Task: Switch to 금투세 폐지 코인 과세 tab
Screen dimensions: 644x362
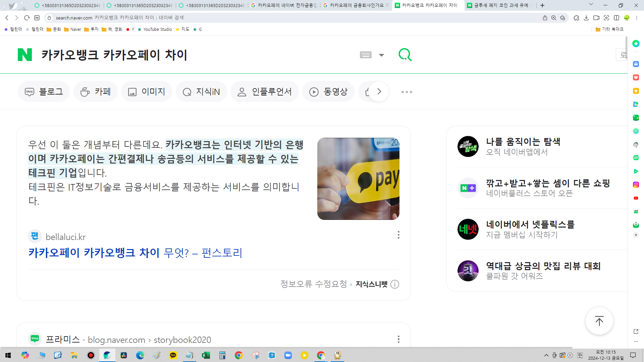Action: 500,5
